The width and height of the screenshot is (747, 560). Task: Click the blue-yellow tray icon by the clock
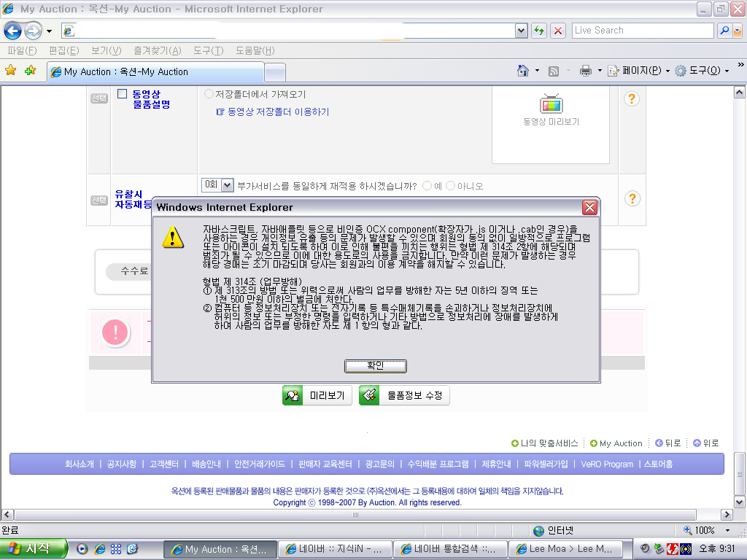click(x=686, y=548)
